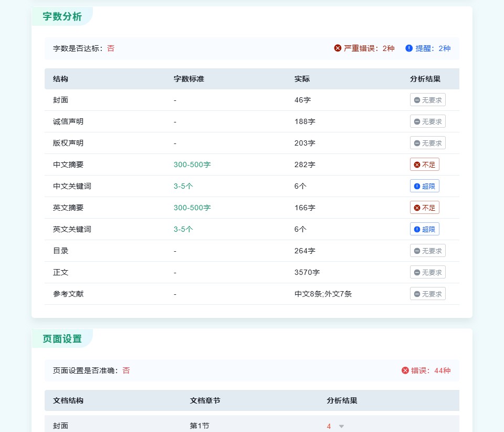Select the 字数分析 section header
This screenshot has width=504, height=432.
pos(62,16)
